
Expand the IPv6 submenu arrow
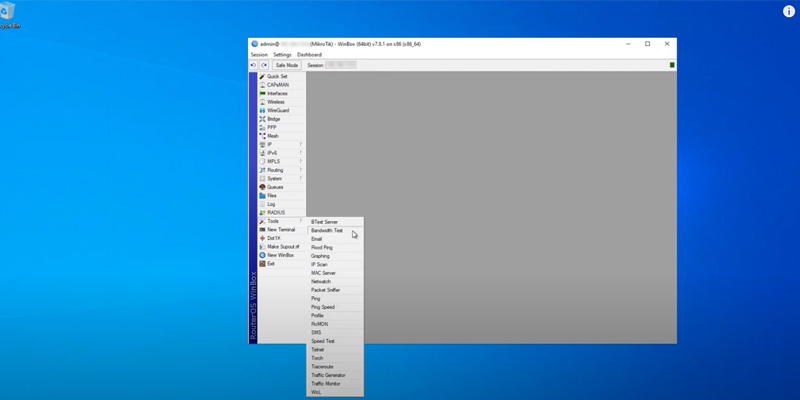(x=301, y=153)
